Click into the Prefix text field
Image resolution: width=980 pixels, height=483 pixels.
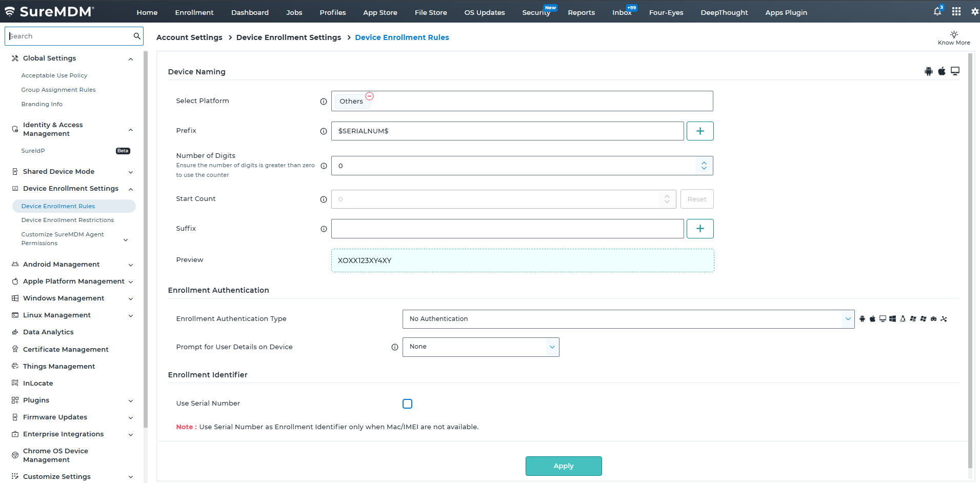508,131
